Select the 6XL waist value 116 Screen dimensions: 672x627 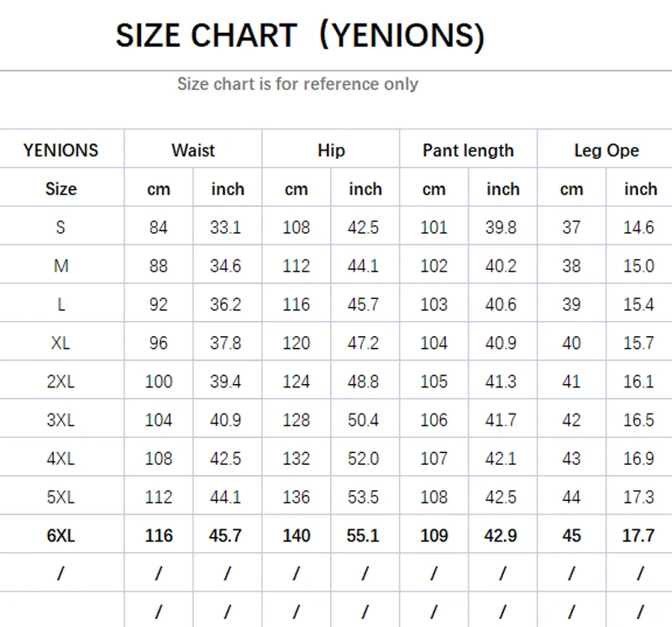159,535
